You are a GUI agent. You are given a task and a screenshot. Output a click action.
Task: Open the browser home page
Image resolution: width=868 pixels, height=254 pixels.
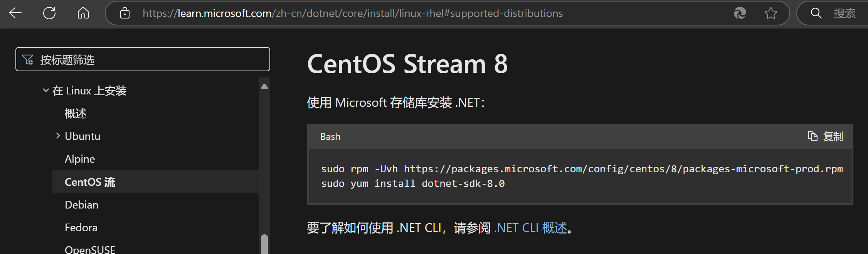click(83, 13)
